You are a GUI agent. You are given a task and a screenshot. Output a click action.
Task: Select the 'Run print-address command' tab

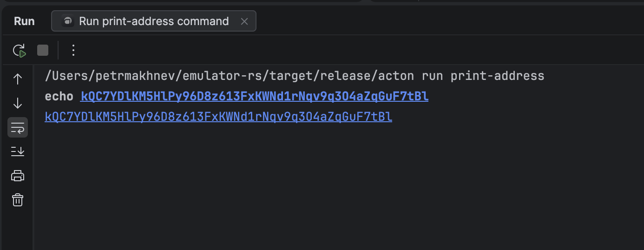153,21
